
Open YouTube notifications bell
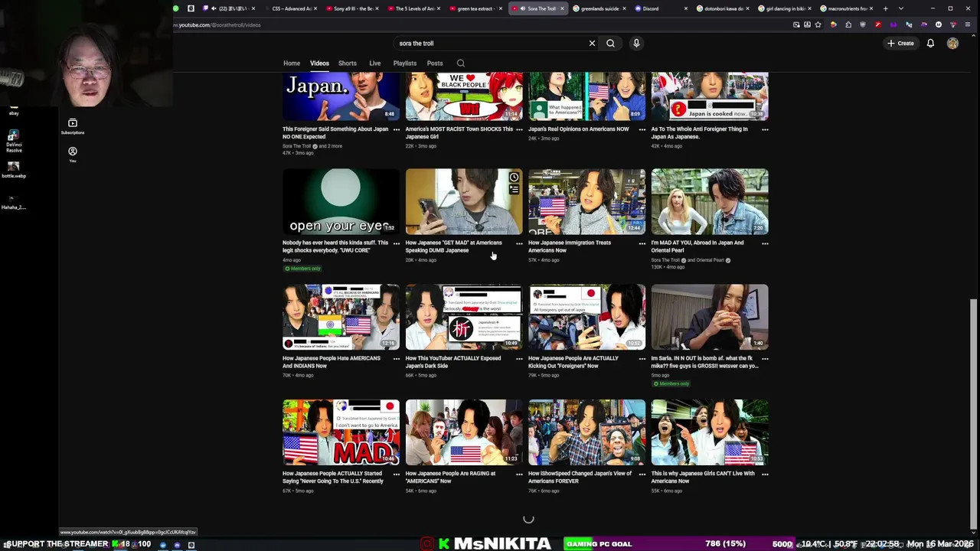[930, 44]
